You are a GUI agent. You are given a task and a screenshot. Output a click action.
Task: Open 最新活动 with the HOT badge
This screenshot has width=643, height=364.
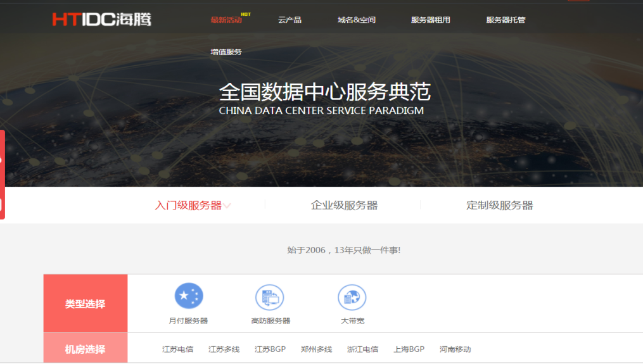pyautogui.click(x=226, y=20)
